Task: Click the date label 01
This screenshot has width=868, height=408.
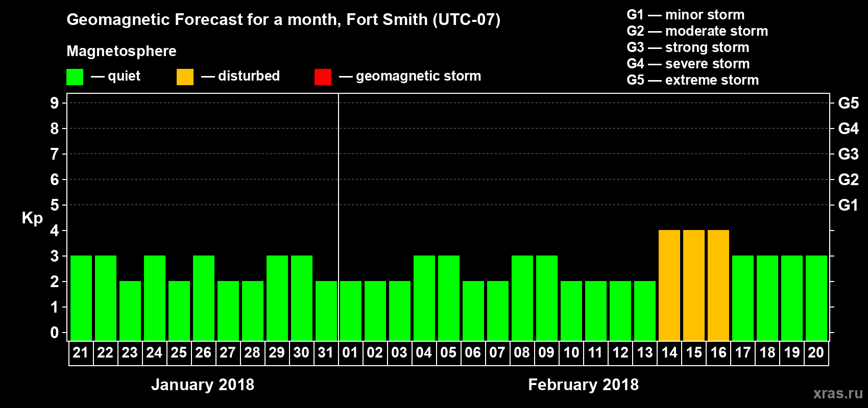Action: tap(350, 352)
